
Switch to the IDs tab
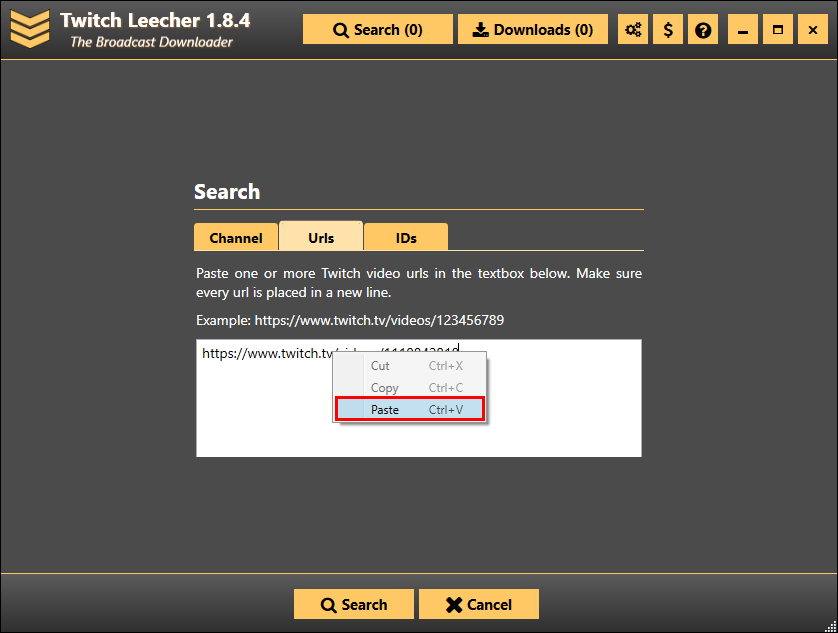click(406, 237)
